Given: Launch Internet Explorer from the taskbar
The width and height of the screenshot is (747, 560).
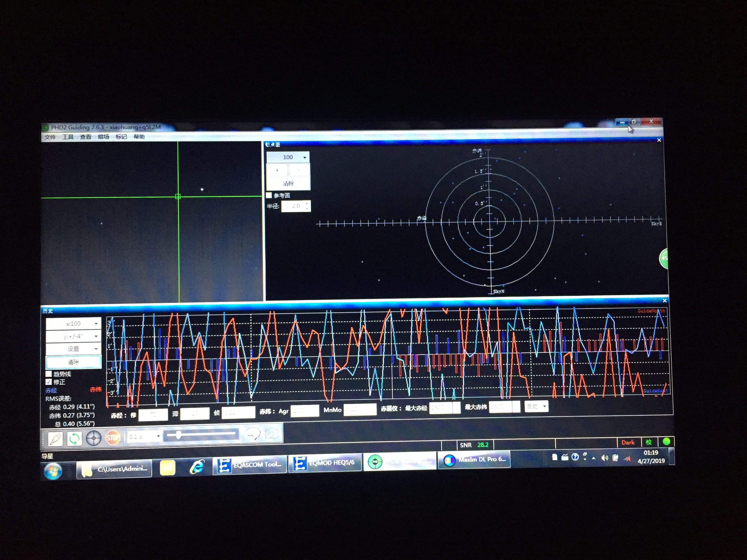Looking at the screenshot, I should click(x=197, y=467).
